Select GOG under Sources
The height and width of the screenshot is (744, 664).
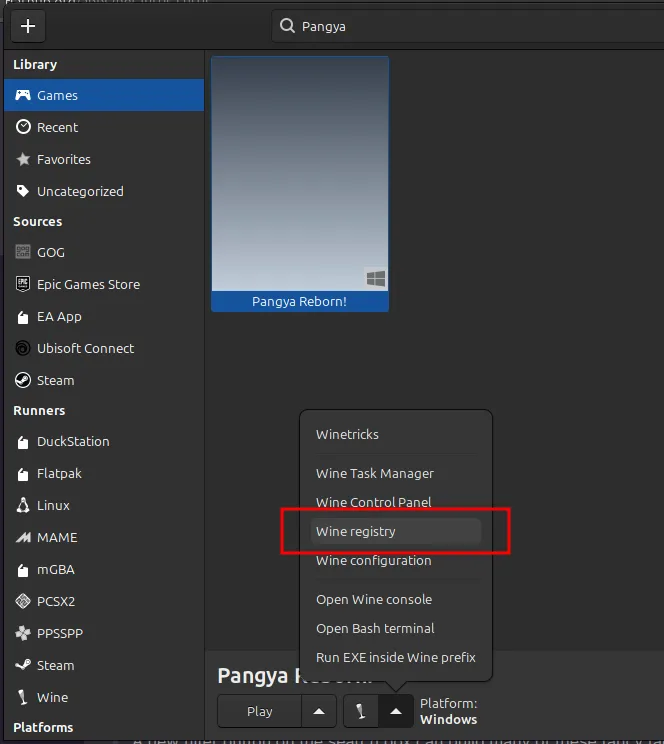point(51,252)
